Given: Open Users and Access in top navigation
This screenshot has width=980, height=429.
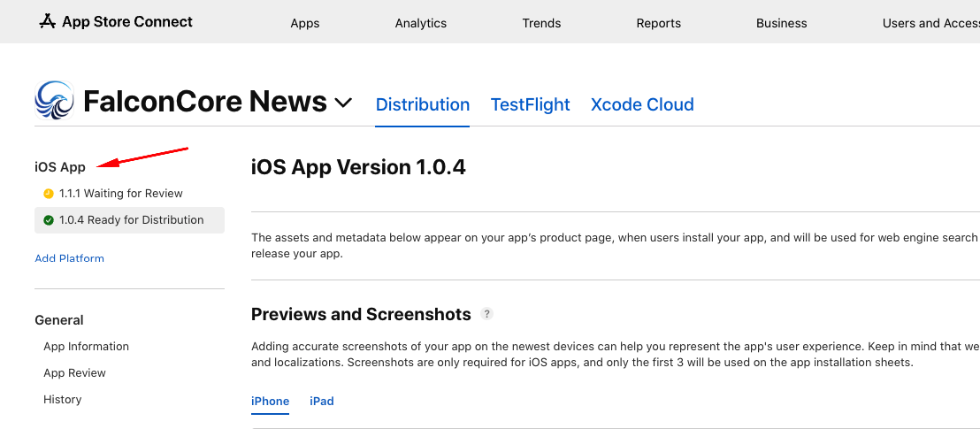Looking at the screenshot, I should (929, 23).
